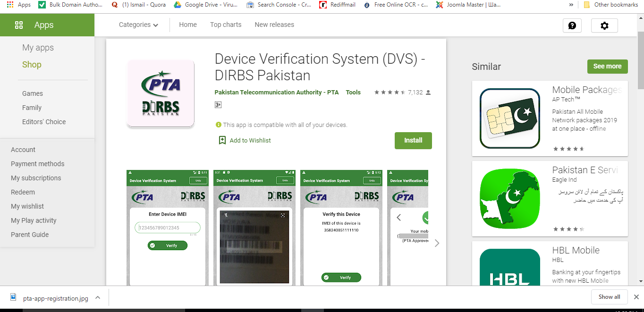Open the Top charts tab
Screen dimensions: 644x312
pos(226,25)
